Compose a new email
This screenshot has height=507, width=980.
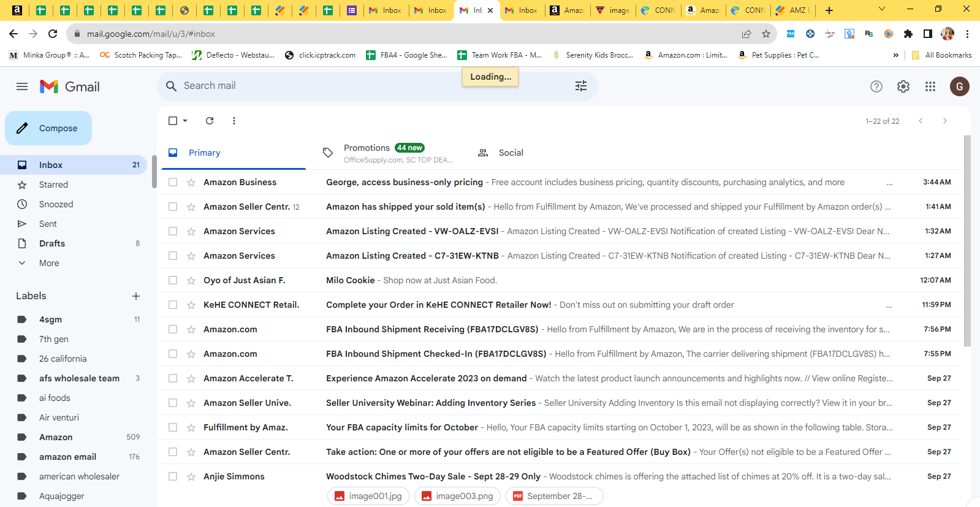[x=48, y=128]
